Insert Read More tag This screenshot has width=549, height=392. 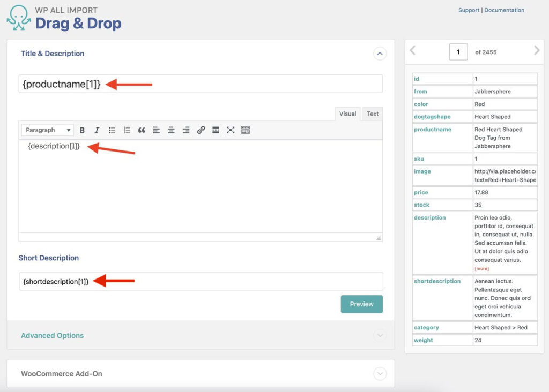pyautogui.click(x=216, y=130)
